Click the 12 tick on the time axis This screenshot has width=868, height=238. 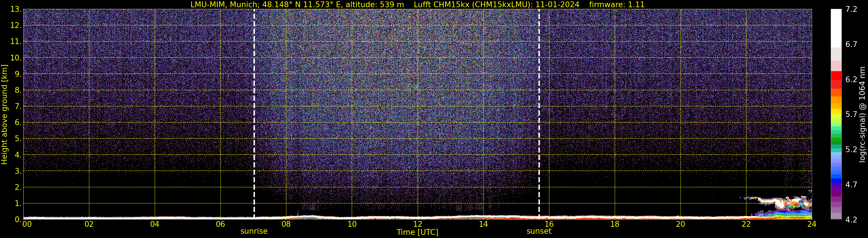(x=417, y=224)
